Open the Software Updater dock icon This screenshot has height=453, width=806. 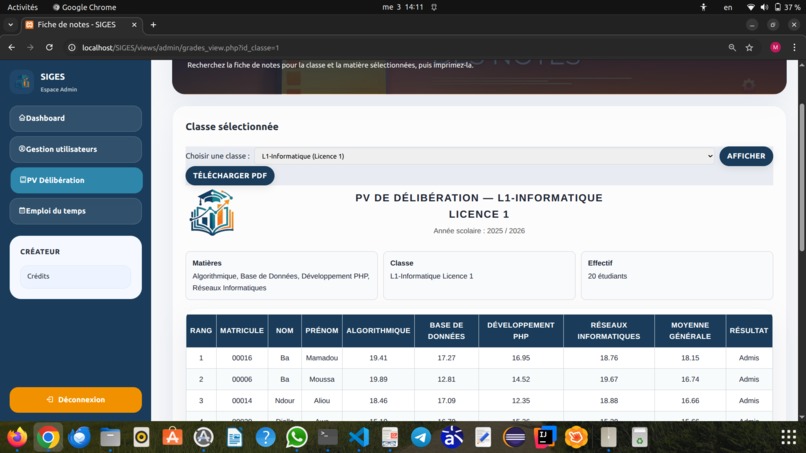click(204, 437)
